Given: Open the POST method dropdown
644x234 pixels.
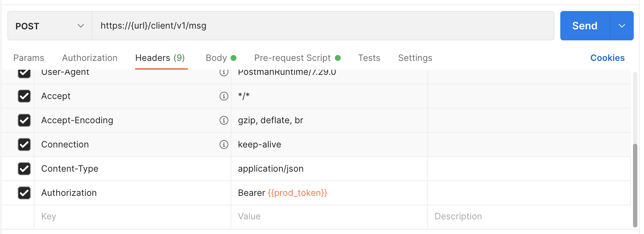Looking at the screenshot, I should click(50, 26).
